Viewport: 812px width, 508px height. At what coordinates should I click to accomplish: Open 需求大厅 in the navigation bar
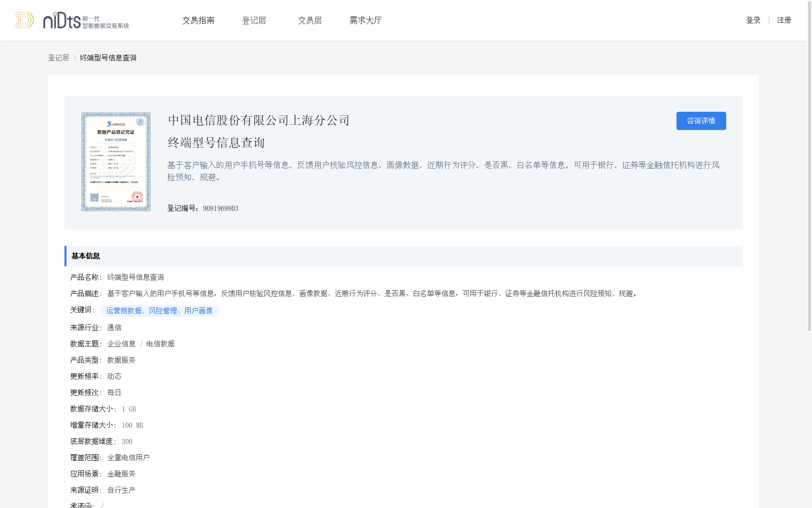(x=365, y=20)
